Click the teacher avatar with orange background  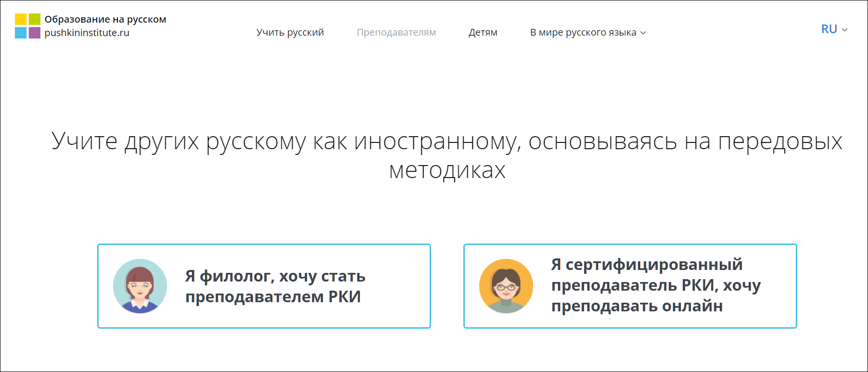point(506,286)
